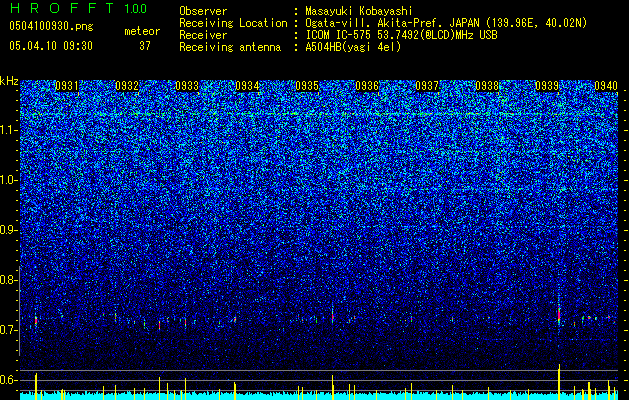Select the ICOM IC-575 receiver frequency text
This screenshot has height=400, width=629.
(401, 35)
